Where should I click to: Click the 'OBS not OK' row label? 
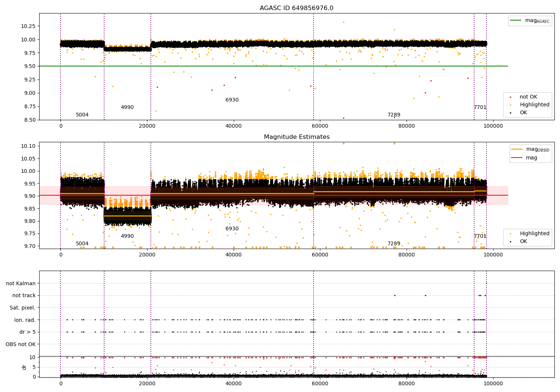[x=21, y=344]
